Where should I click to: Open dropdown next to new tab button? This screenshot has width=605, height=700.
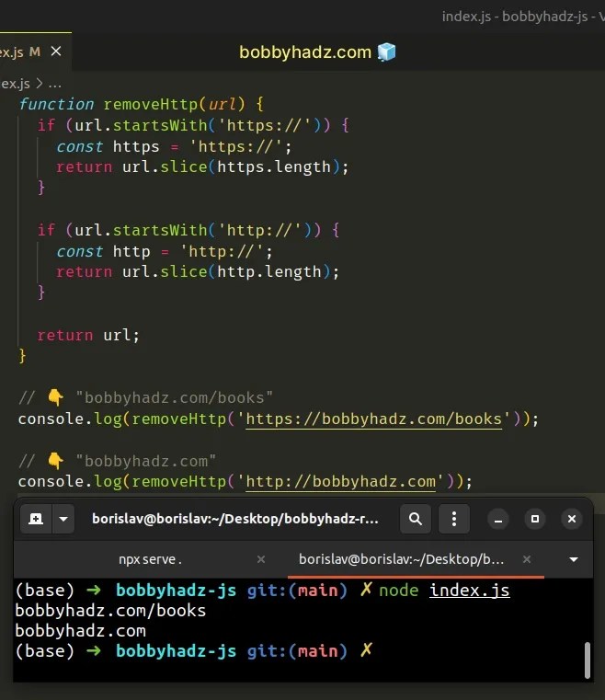pyautogui.click(x=63, y=519)
